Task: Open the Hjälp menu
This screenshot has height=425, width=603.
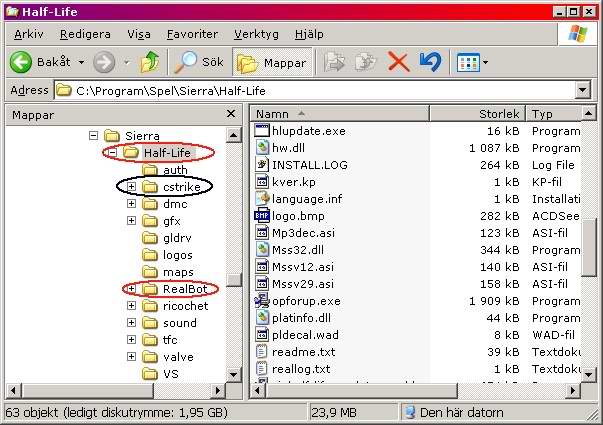Action: pyautogui.click(x=309, y=34)
